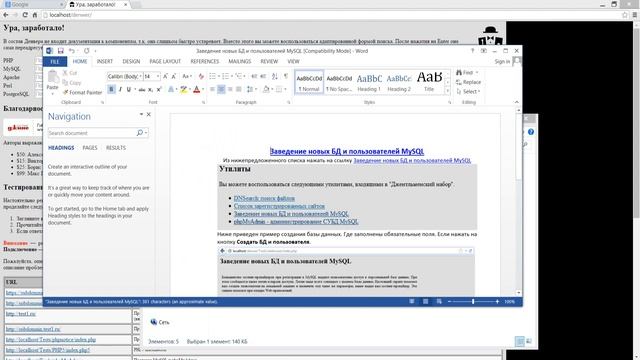Expand the Paste options arrow
640x360 pixels.
53,94
